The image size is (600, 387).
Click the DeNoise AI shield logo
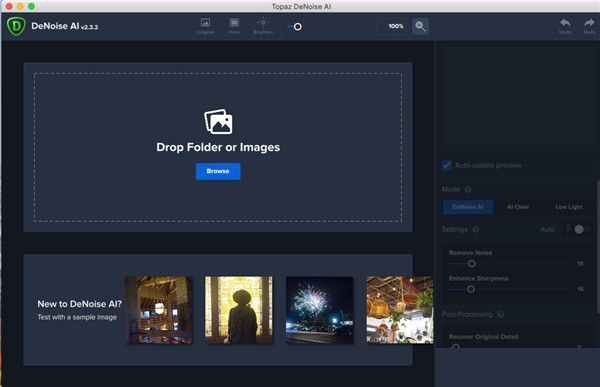click(x=16, y=26)
